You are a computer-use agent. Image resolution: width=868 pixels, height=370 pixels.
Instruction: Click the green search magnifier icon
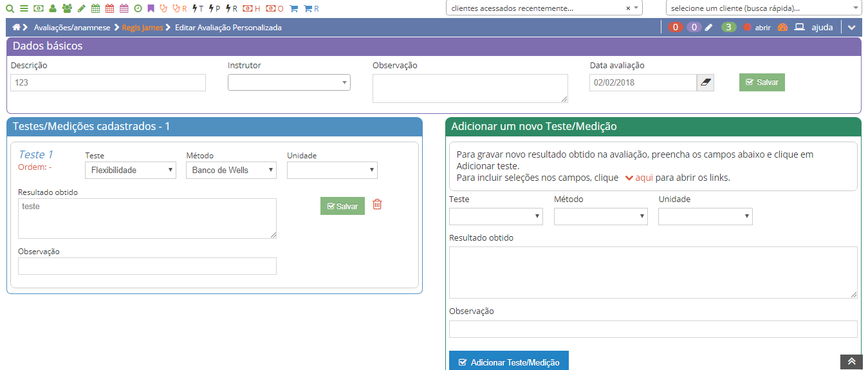coord(10,9)
